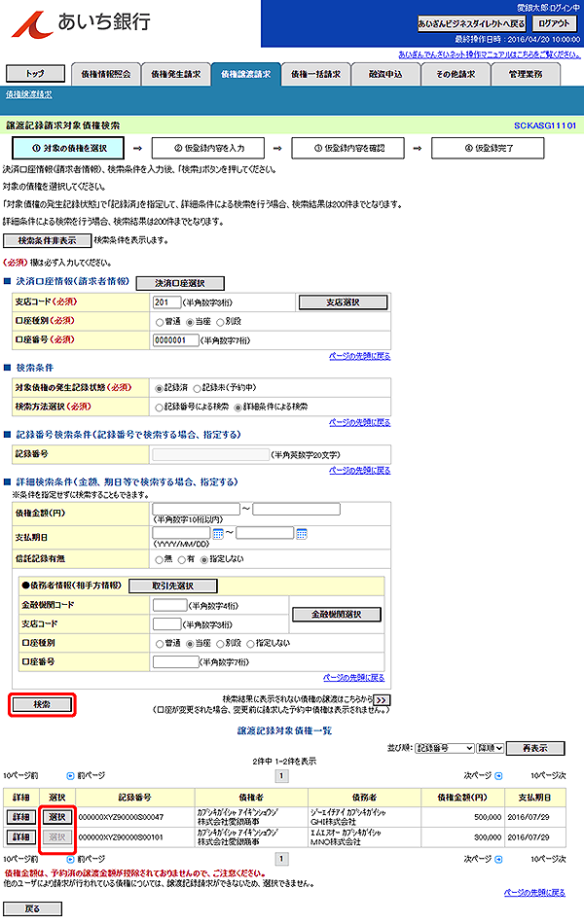Select 指定しない for 信託記録有無
The image size is (584, 924).
(204, 560)
